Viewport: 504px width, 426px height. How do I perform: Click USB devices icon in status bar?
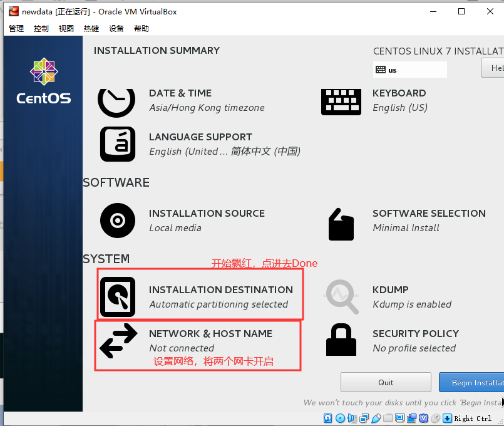(x=375, y=418)
